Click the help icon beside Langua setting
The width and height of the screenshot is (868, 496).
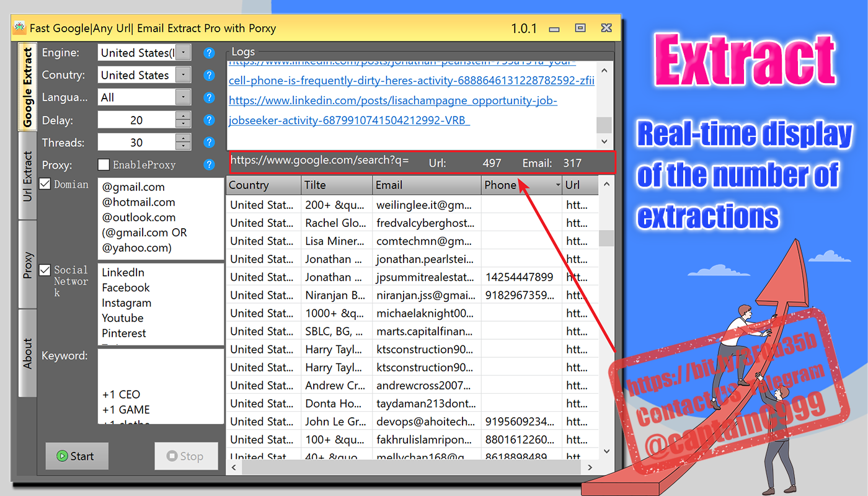(209, 97)
